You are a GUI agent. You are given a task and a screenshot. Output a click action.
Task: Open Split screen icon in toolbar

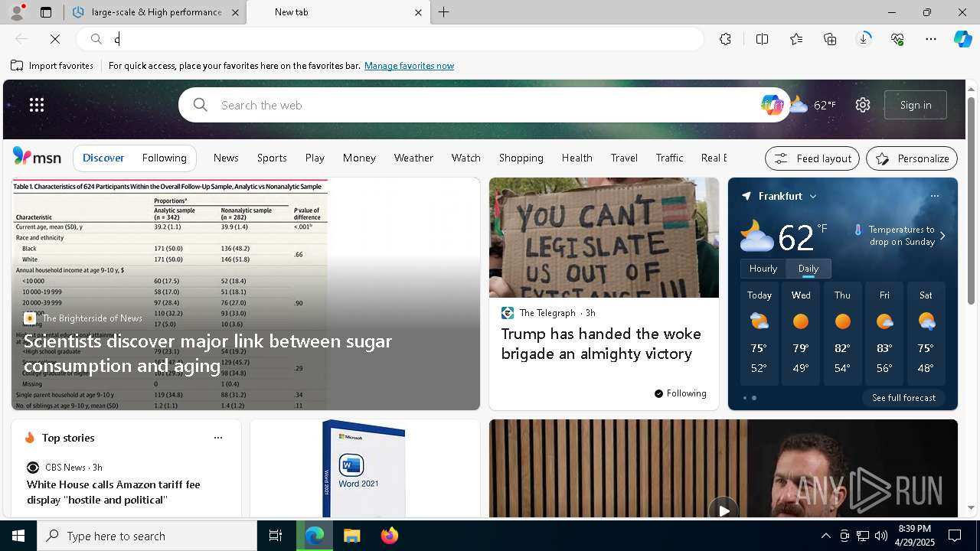(x=762, y=39)
